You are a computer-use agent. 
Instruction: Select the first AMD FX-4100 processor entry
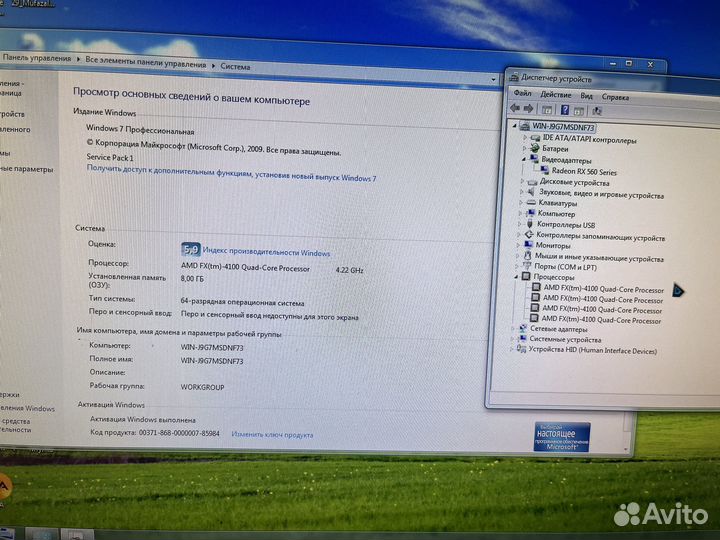coord(602,288)
